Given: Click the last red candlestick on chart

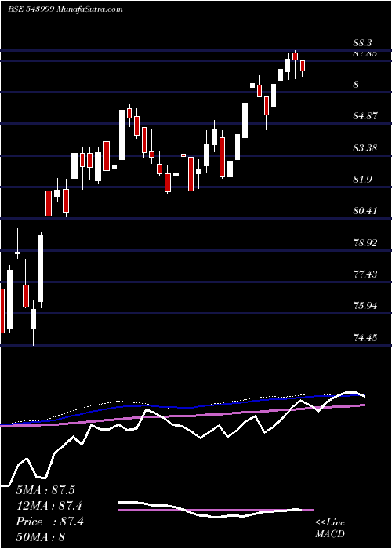Looking at the screenshot, I should (303, 66).
